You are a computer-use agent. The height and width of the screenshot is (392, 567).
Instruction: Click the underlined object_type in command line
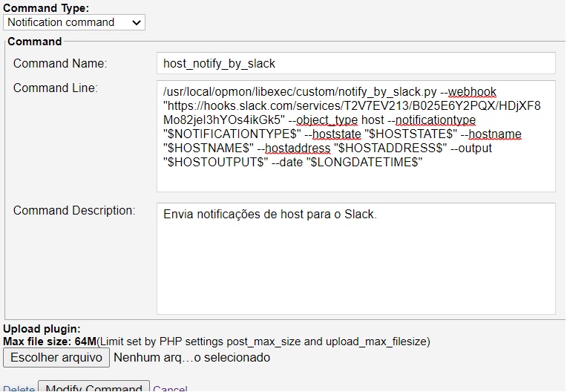327,120
